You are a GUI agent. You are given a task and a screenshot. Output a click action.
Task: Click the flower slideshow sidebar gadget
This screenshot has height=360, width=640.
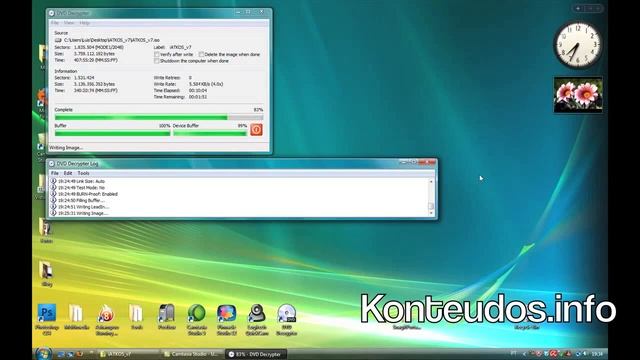click(578, 95)
